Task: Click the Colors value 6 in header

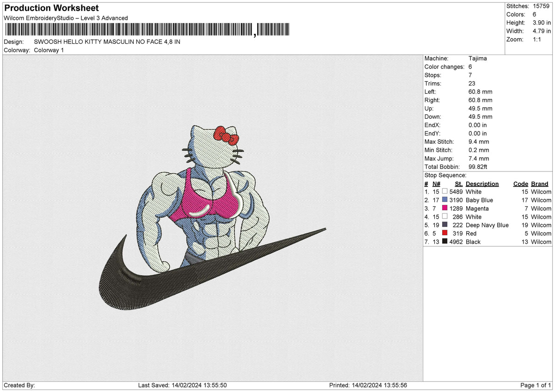Action: [x=534, y=14]
